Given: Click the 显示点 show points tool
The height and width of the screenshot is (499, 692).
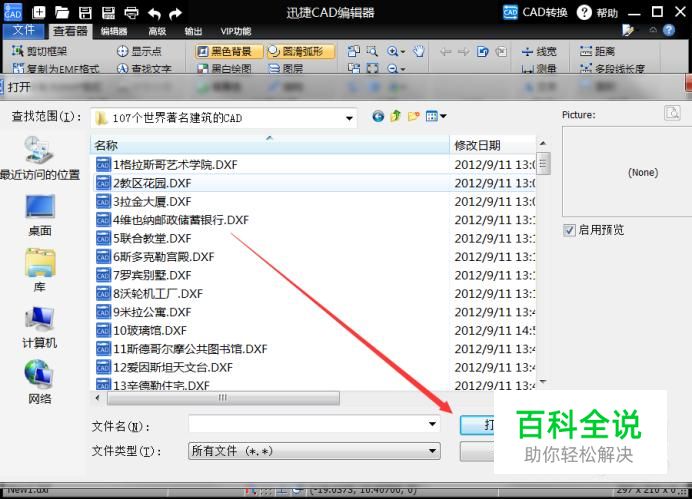Looking at the screenshot, I should [139, 51].
